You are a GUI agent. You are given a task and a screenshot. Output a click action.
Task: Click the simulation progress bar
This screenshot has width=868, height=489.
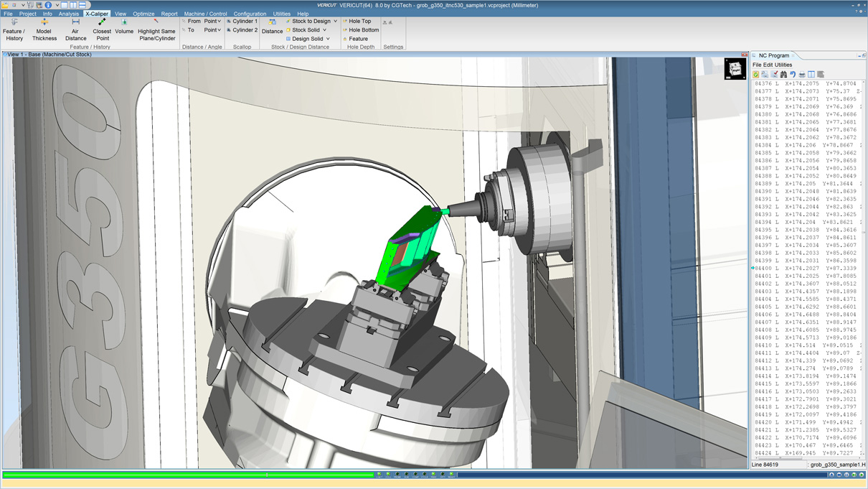(188, 475)
